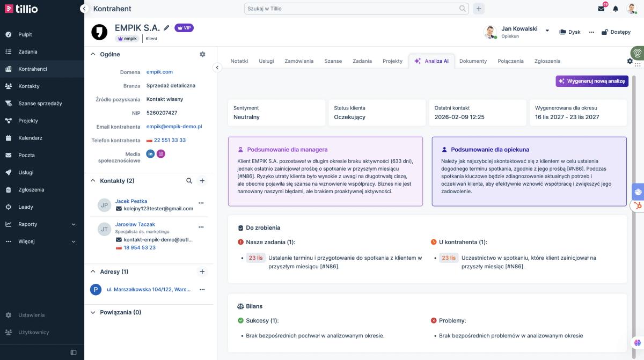644x360 pixels.
Task: Click the VIP badge
Action: tap(184, 28)
